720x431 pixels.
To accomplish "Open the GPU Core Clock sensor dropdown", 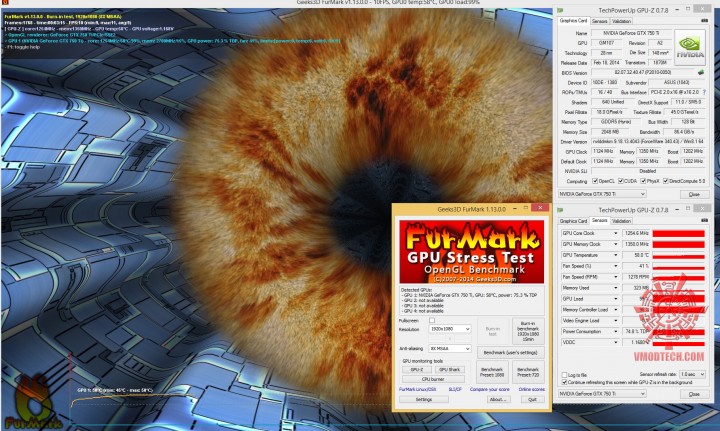I will tap(615, 233).
